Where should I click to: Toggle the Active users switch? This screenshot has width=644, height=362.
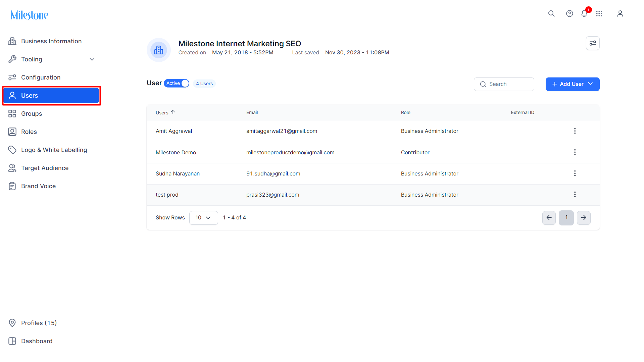(177, 84)
